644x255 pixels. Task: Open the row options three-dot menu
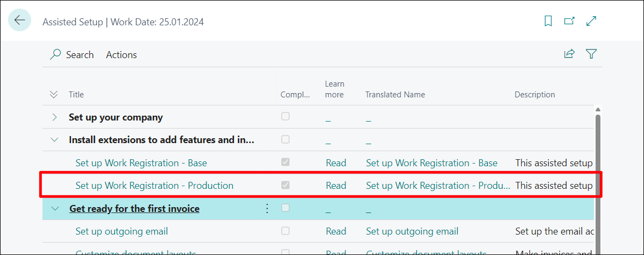pyautogui.click(x=267, y=209)
